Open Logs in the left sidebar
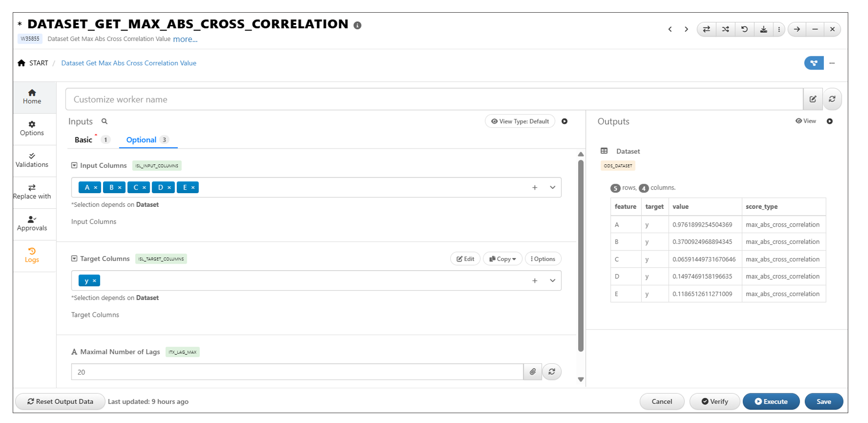The image size is (868, 423). click(x=32, y=255)
